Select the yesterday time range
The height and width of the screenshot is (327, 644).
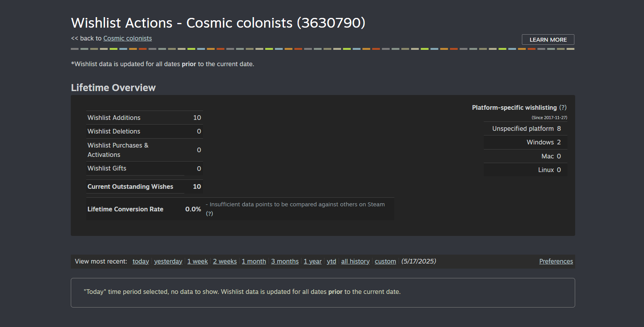(x=168, y=261)
